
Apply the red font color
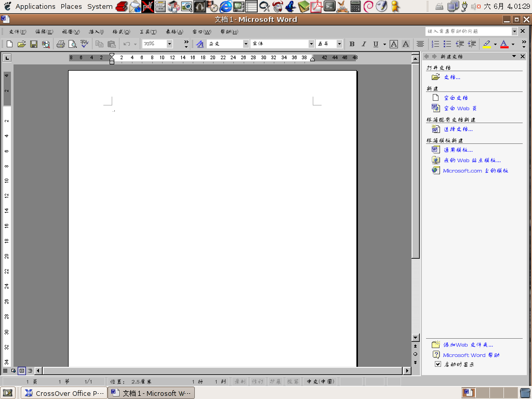(x=504, y=44)
